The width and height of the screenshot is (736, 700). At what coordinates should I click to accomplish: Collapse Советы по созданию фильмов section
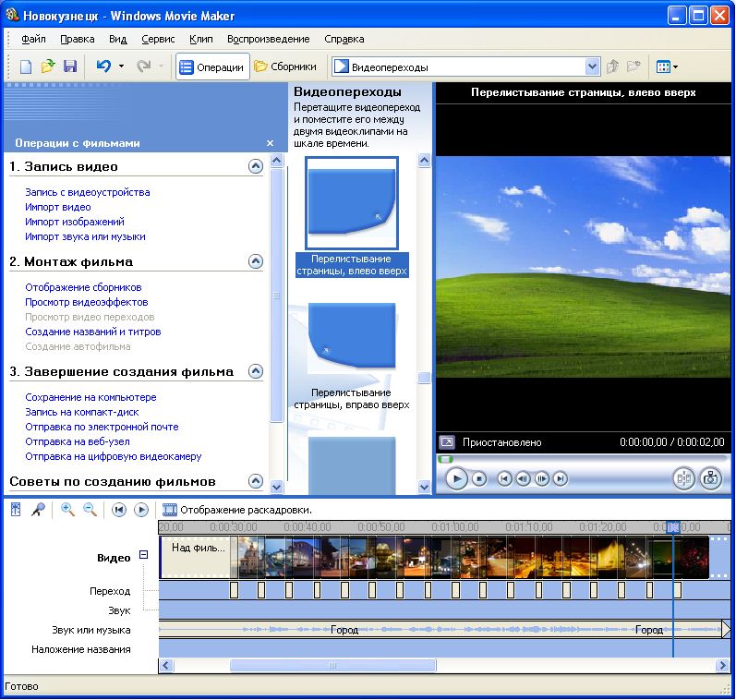(256, 481)
